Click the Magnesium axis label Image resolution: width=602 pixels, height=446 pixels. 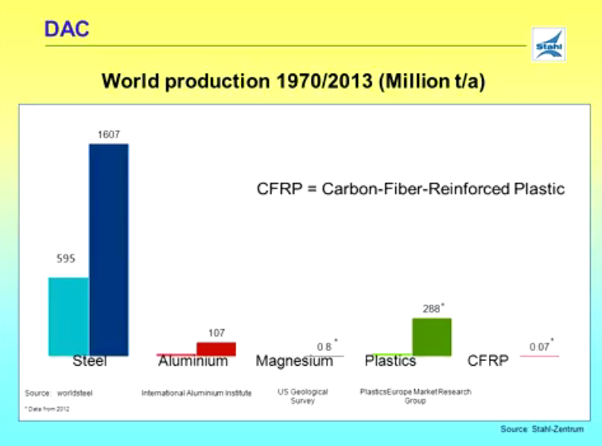pos(294,361)
